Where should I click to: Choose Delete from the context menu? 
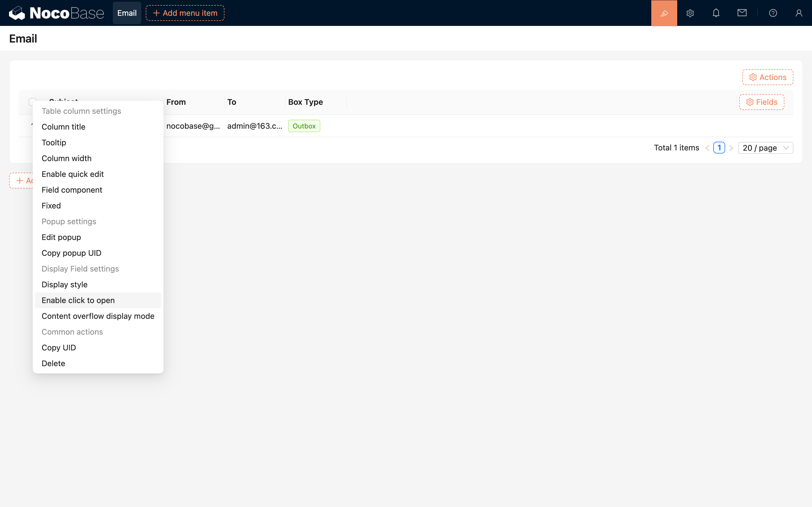tap(53, 363)
